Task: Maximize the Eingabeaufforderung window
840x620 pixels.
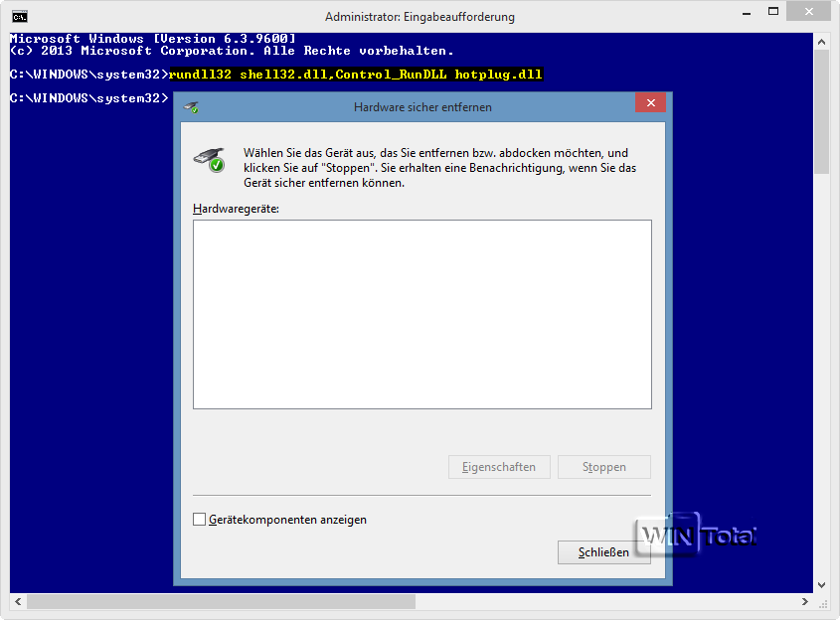Action: [x=773, y=12]
